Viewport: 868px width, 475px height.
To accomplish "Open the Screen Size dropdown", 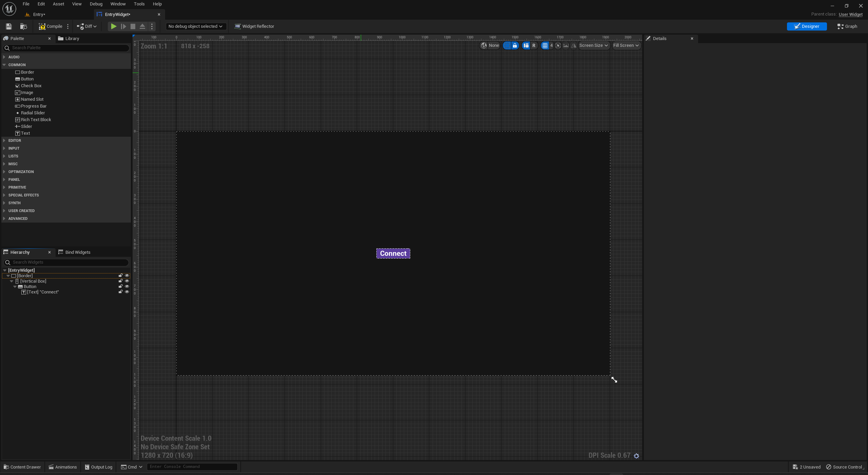I will [593, 45].
